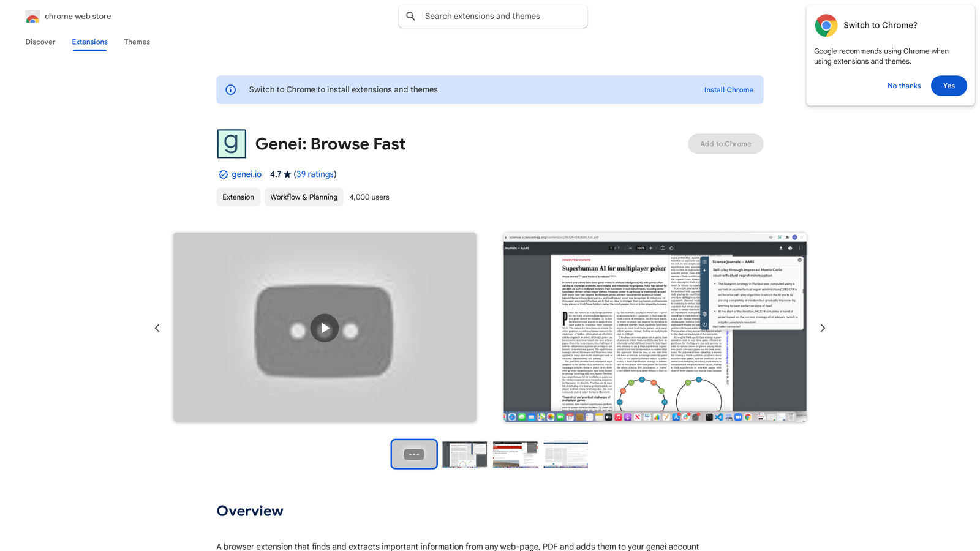Image resolution: width=980 pixels, height=551 pixels.
Task: Click the 4,000 users text
Action: coord(369,197)
